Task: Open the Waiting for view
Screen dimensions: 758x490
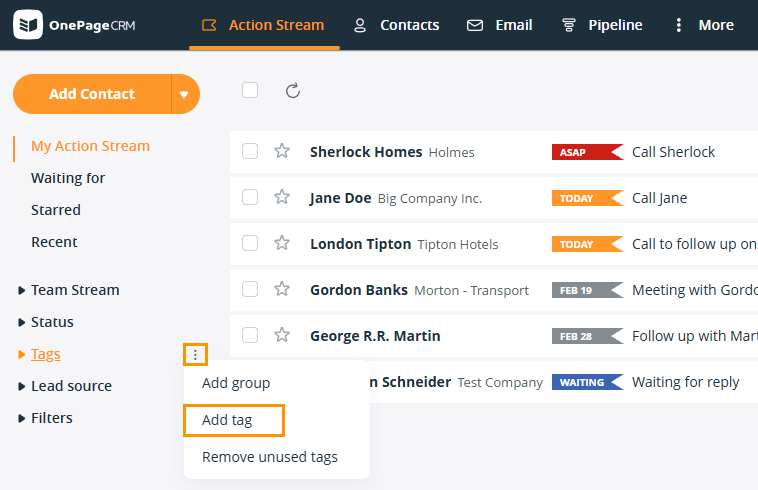Action: tap(68, 178)
